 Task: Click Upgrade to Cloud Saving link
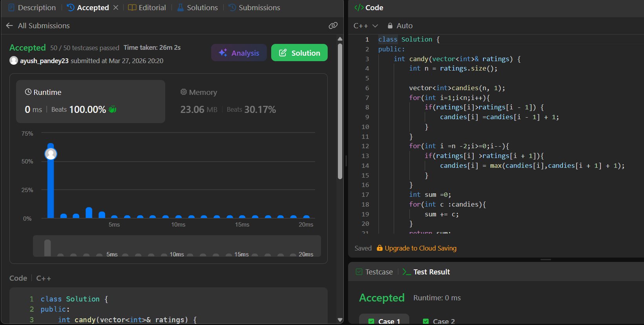pyautogui.click(x=420, y=248)
